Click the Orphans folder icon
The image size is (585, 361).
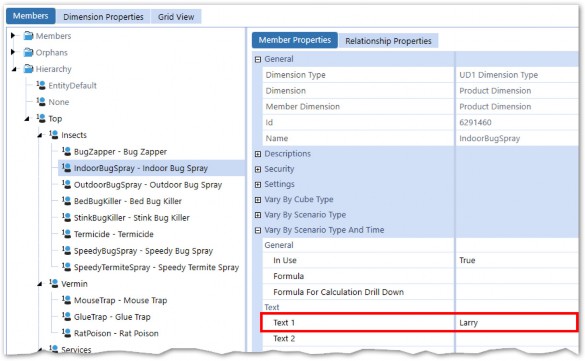click(x=28, y=52)
